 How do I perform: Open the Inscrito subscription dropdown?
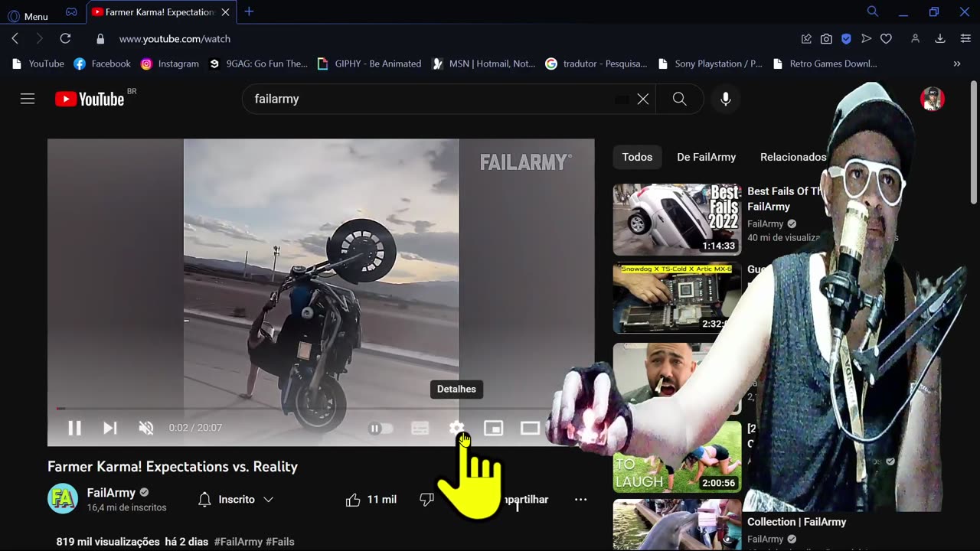click(x=236, y=500)
